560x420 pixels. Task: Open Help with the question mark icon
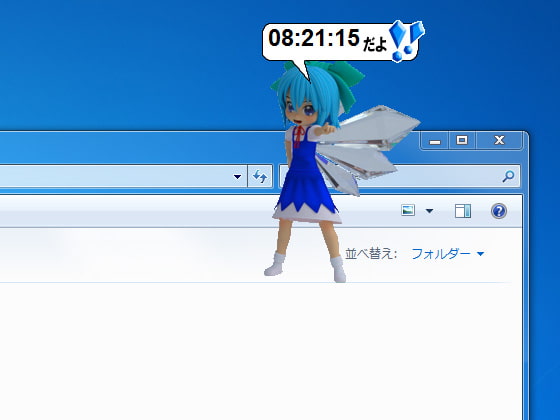pyautogui.click(x=499, y=211)
